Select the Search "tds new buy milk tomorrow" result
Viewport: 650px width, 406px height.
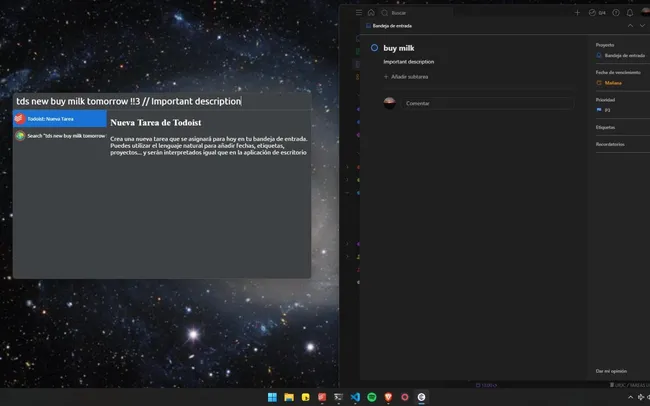(60, 136)
